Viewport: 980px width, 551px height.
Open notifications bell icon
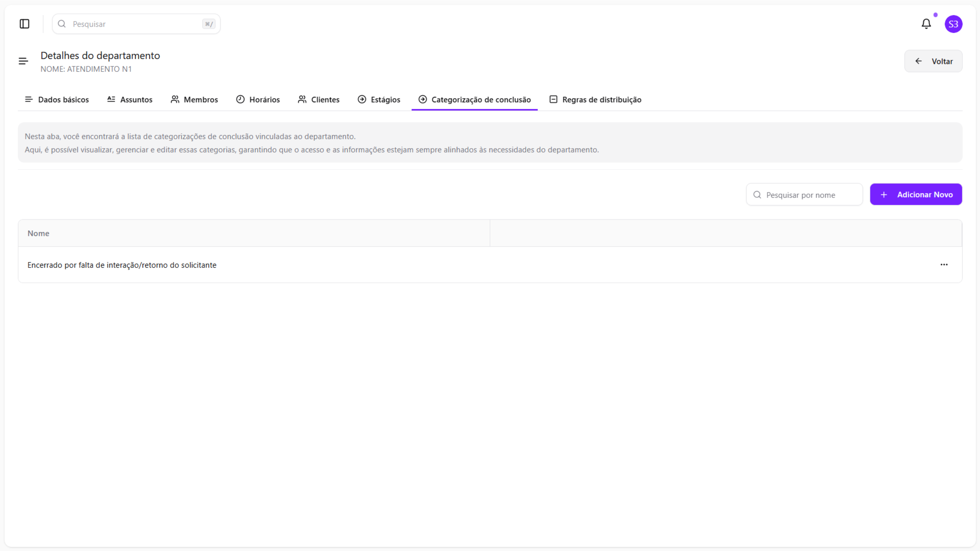(926, 24)
